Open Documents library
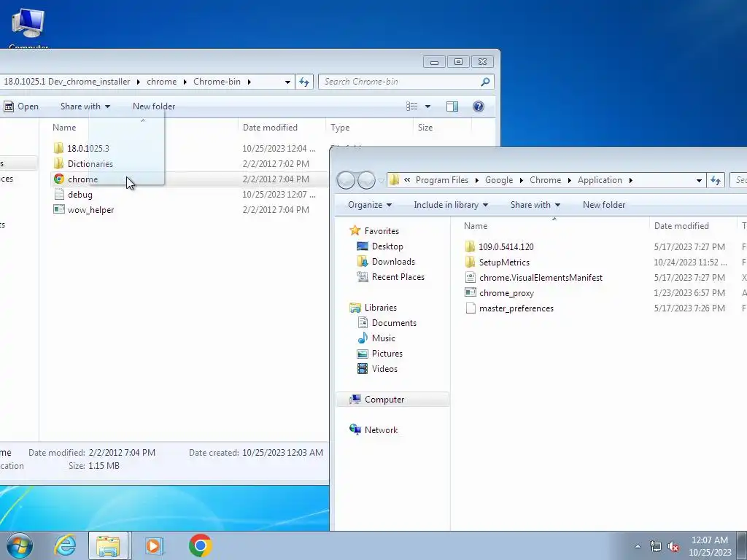Screen dimensions: 747x560 coord(394,323)
